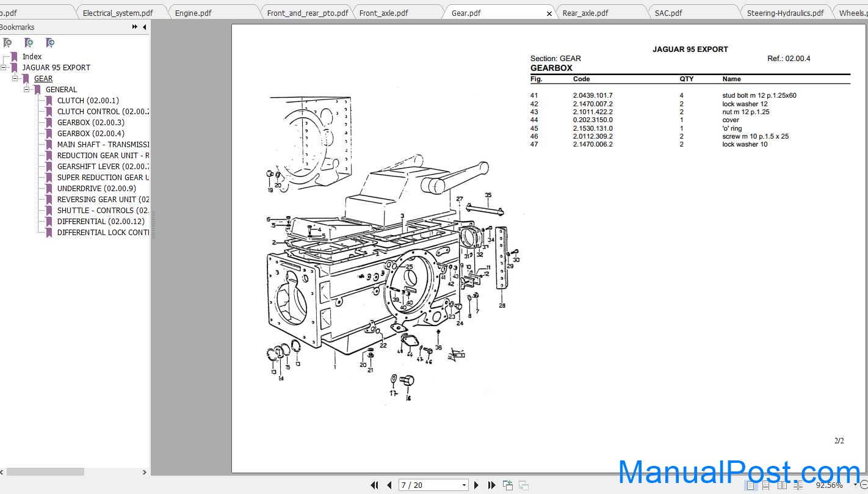Open the zoom percentage dropdown
Screen dimensions: 868x494
(855, 485)
